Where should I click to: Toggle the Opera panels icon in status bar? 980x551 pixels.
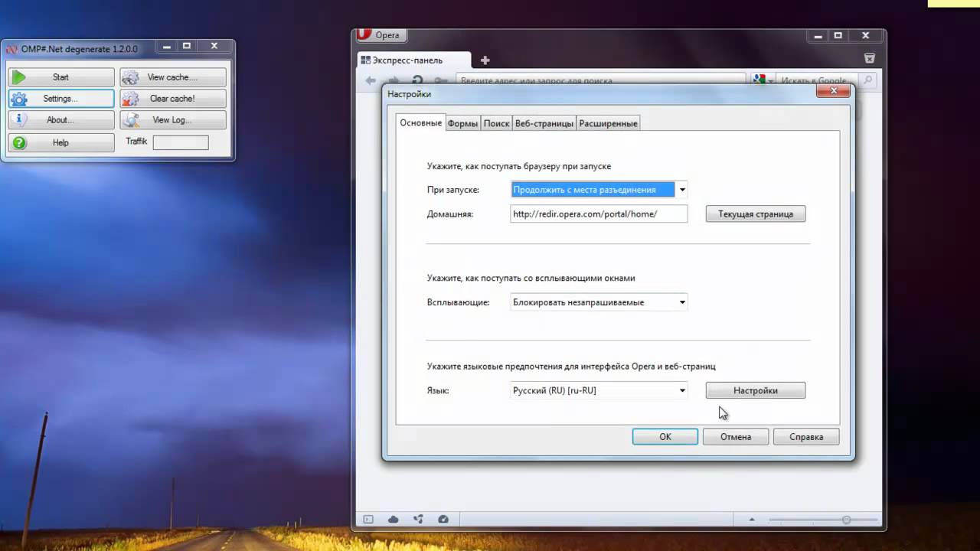coord(368,519)
